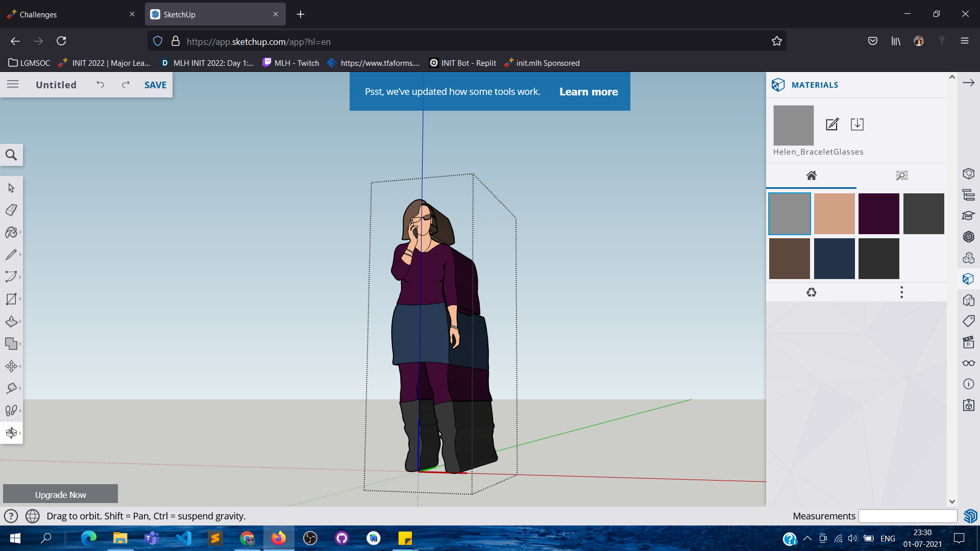
Task: Click the Measurements input field
Action: 908,516
